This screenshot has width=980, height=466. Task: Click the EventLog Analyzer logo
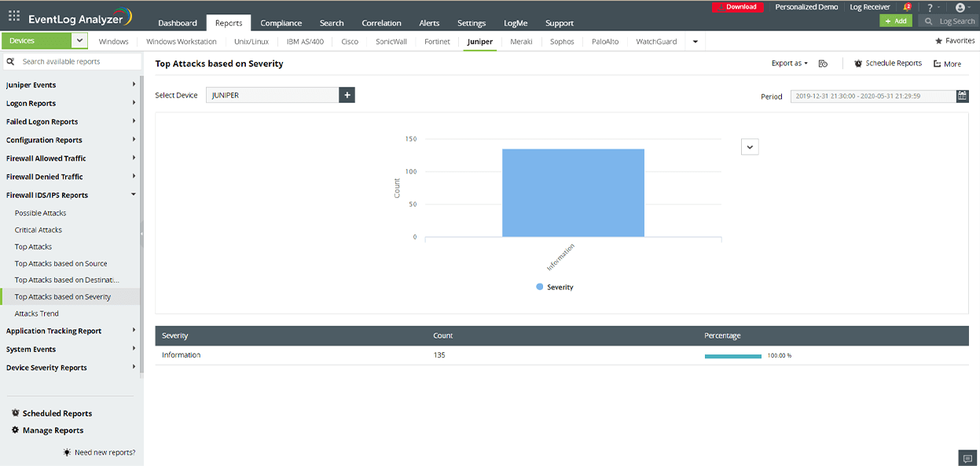(x=80, y=17)
